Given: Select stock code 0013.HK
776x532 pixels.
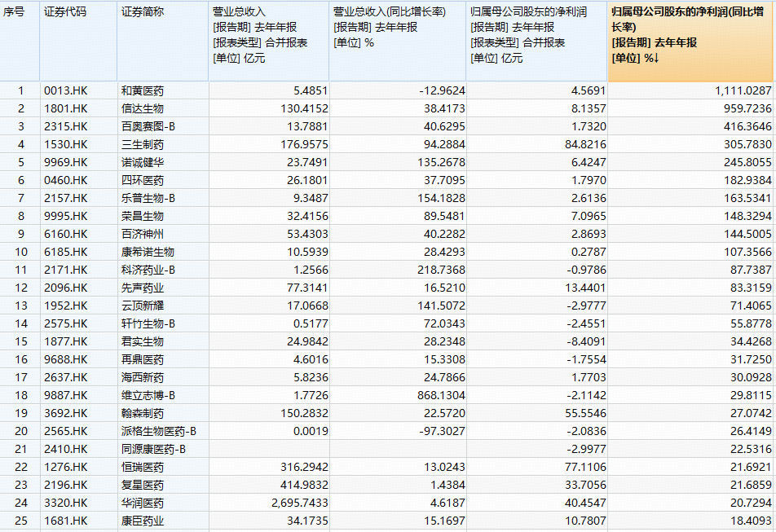Looking at the screenshot, I should (x=65, y=90).
